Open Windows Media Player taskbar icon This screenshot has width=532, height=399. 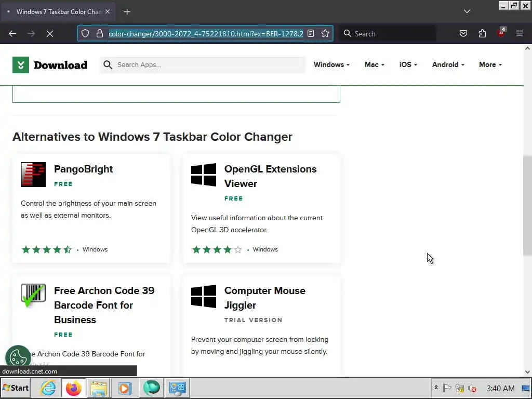pos(125,388)
